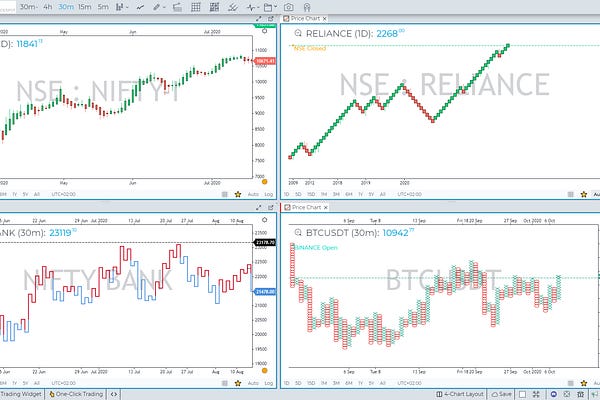The image size is (600, 400).
Task: Toggle Log scale on NIFTY BANK chart
Action: point(269,383)
